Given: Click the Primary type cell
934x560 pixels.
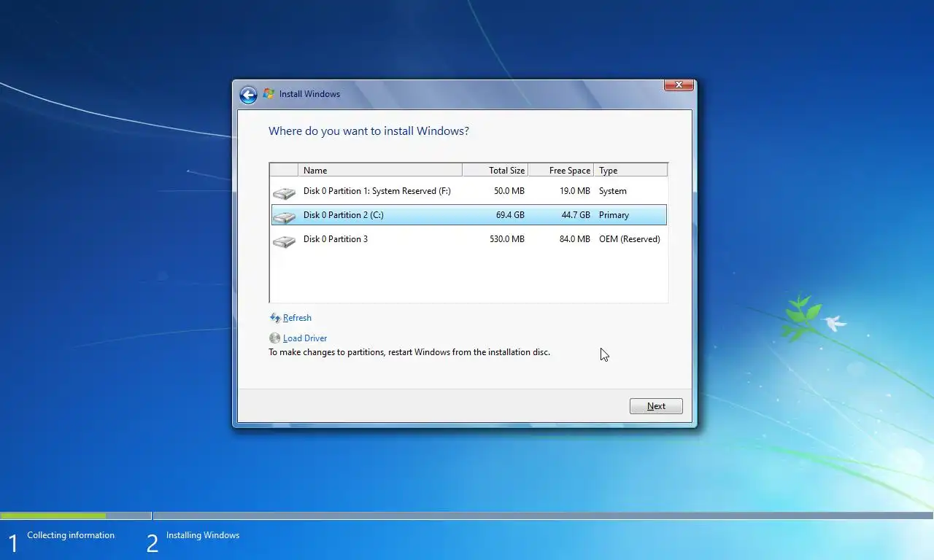Looking at the screenshot, I should coord(614,215).
